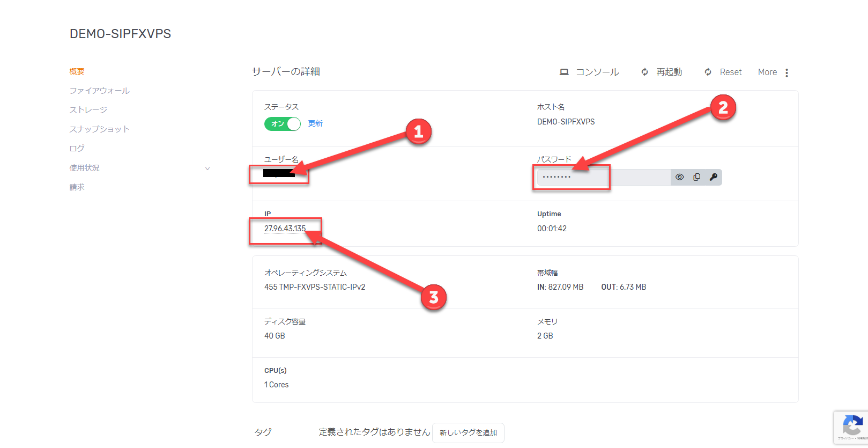Click the page title DEMO-SIPFXVPS heading
The height and width of the screenshot is (448, 868).
pyautogui.click(x=120, y=34)
